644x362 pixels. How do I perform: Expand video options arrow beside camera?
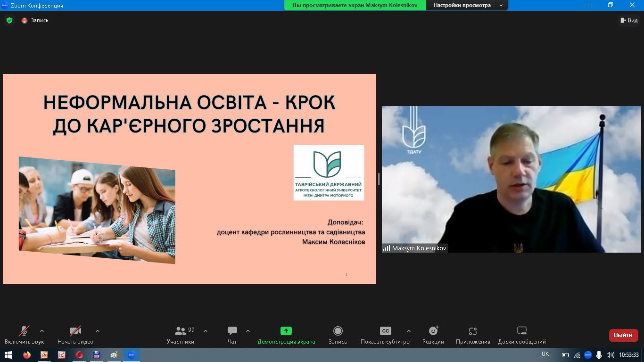tap(98, 331)
